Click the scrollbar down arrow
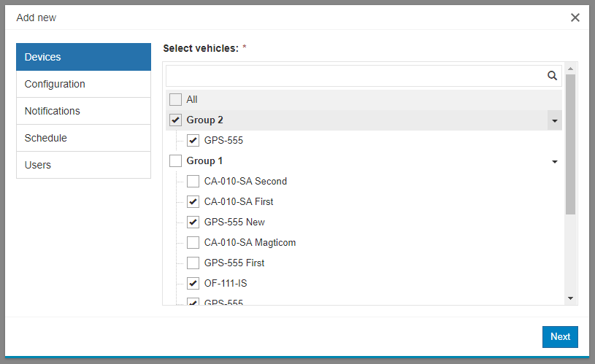 tap(570, 298)
